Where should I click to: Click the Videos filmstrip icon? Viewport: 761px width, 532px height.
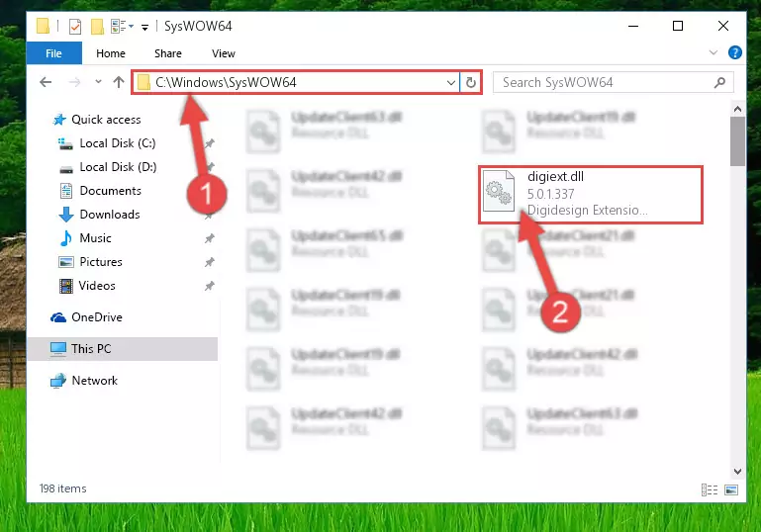coord(66,286)
